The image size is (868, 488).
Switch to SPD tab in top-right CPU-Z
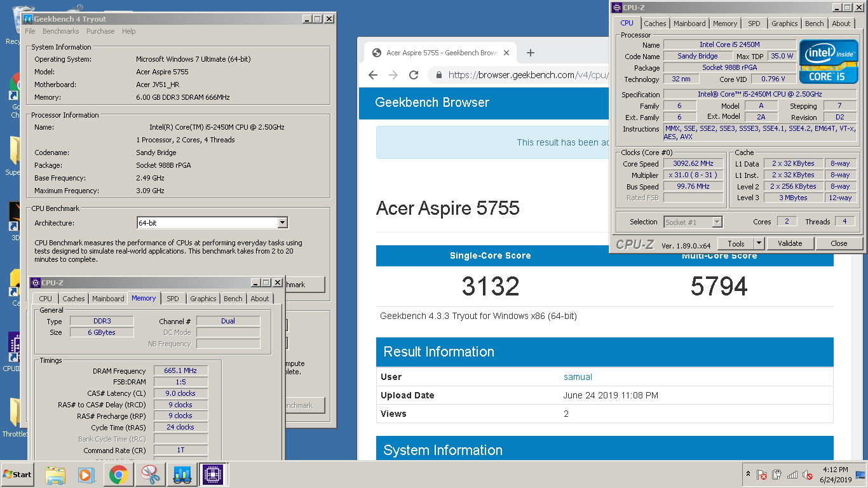tap(754, 24)
